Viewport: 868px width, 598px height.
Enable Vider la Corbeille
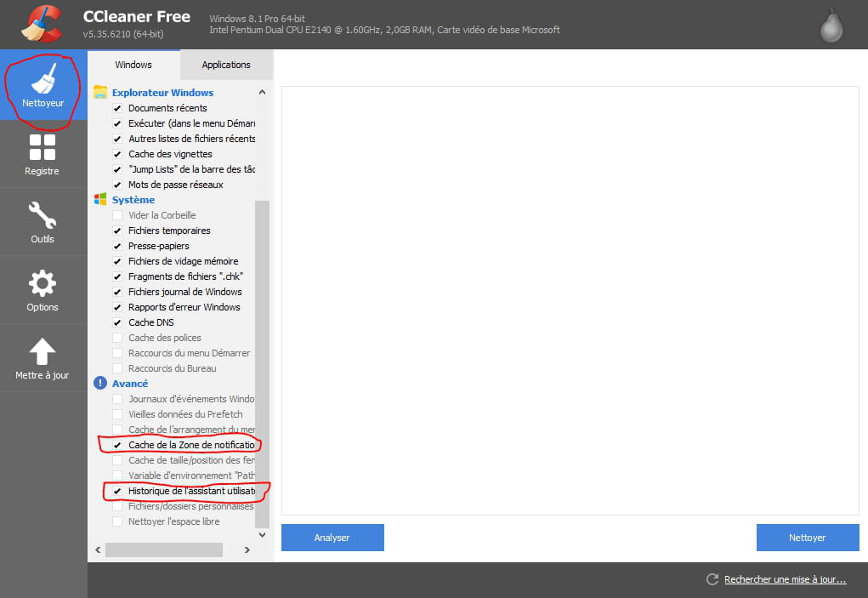pyautogui.click(x=117, y=215)
